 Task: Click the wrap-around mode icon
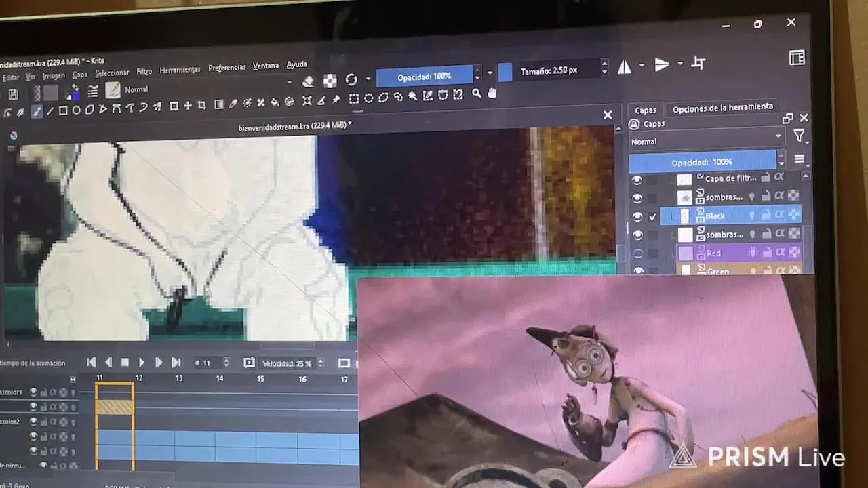coord(698,63)
